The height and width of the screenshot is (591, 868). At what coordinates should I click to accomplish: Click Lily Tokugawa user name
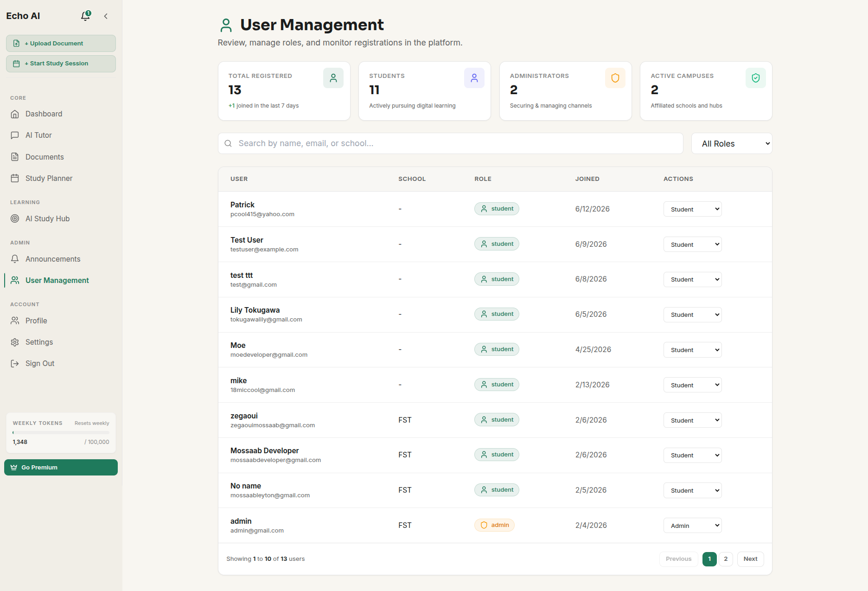click(255, 310)
